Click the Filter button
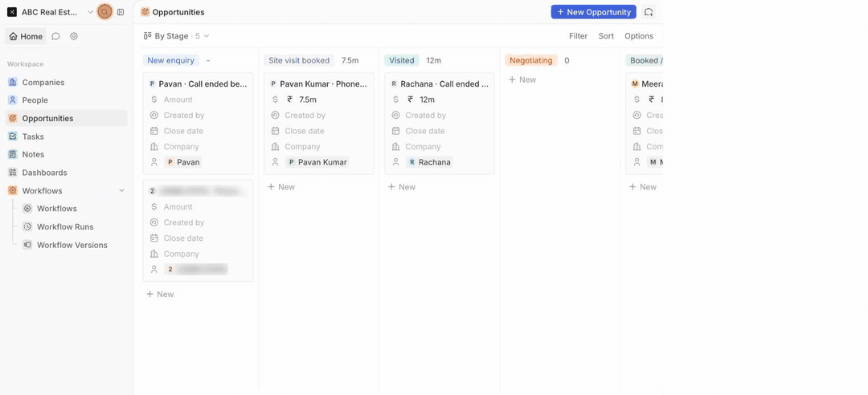Screen dimensions: 868x395 point(578,36)
